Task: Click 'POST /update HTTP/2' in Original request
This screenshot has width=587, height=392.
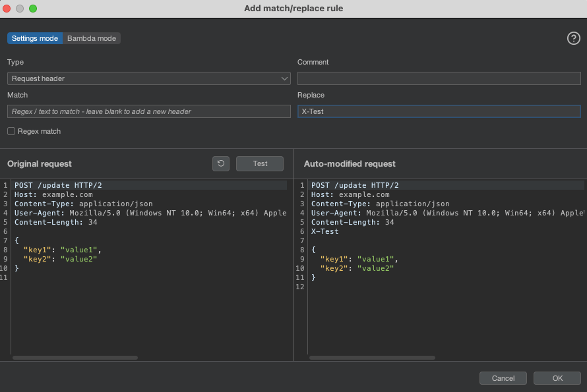Action: (58, 185)
